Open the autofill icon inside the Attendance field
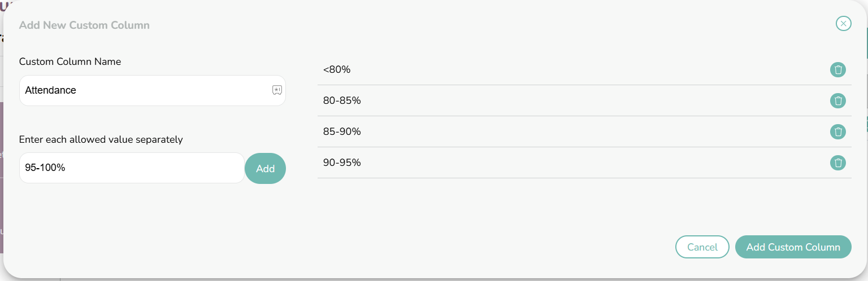868x281 pixels. click(x=277, y=90)
